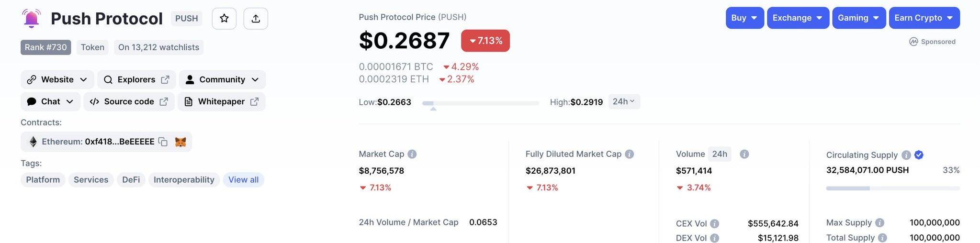This screenshot has width=980, height=243.
Task: Click the Circulating Supply info icon
Action: point(906,155)
